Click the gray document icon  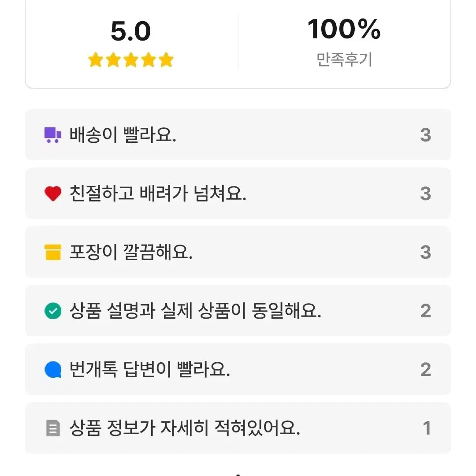pyautogui.click(x=53, y=428)
